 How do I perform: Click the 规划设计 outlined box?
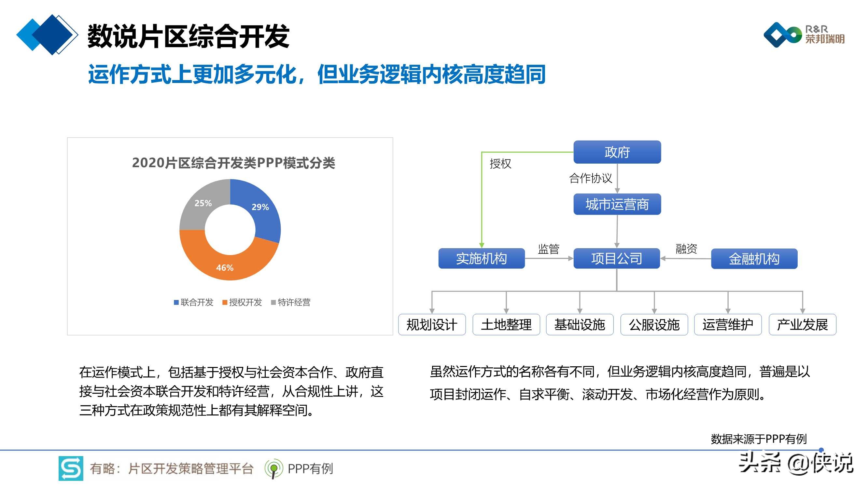point(432,324)
